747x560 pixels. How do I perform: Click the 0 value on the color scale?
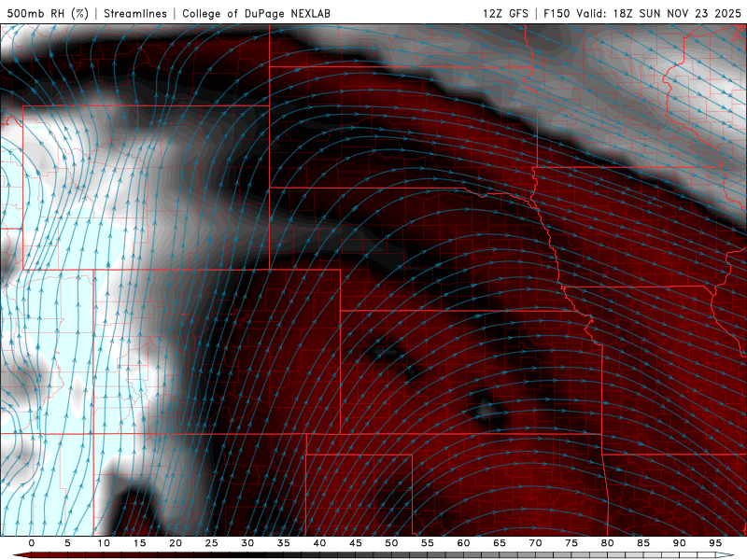pos(32,543)
